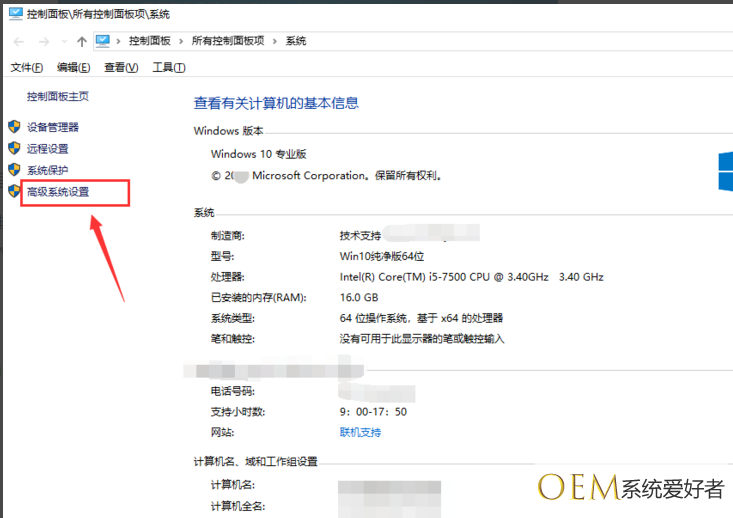
Task: Click the Forward navigation arrow
Action: [x=43, y=41]
